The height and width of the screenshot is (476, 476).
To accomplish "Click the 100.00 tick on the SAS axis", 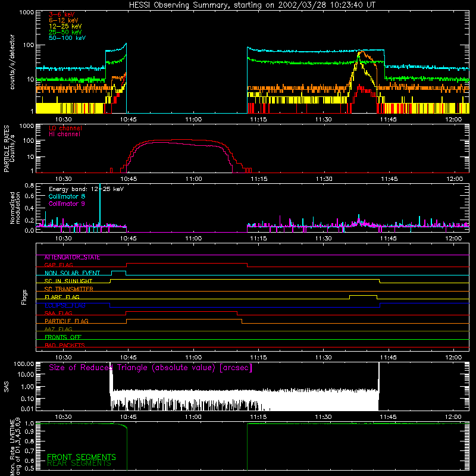I will pyautogui.click(x=24, y=364).
